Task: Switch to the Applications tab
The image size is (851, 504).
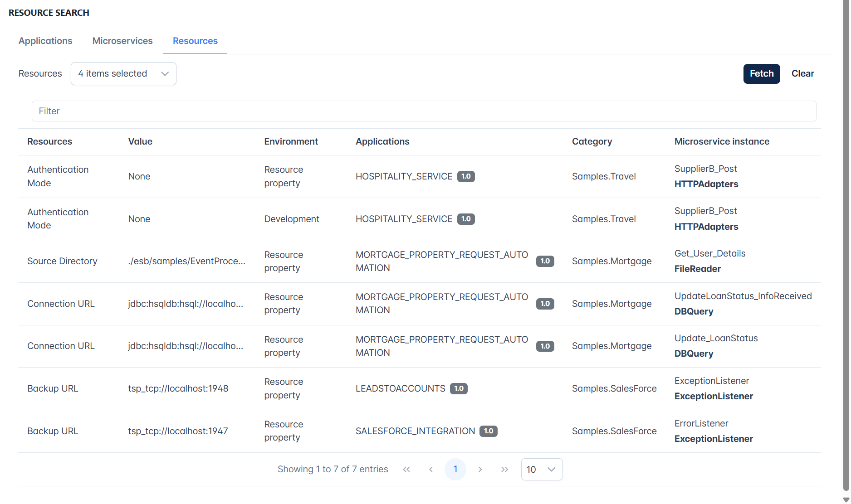Action: point(45,41)
